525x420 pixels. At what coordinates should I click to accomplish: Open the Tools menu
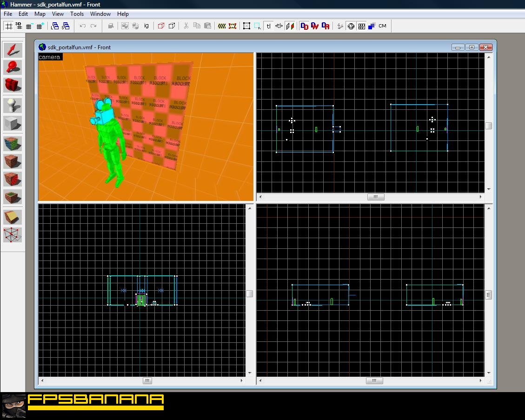[x=77, y=14]
